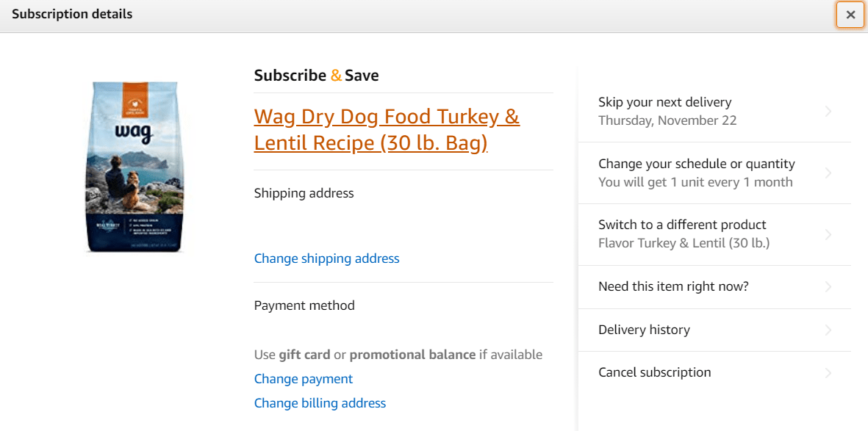Select Cancel subscription option

click(x=654, y=372)
